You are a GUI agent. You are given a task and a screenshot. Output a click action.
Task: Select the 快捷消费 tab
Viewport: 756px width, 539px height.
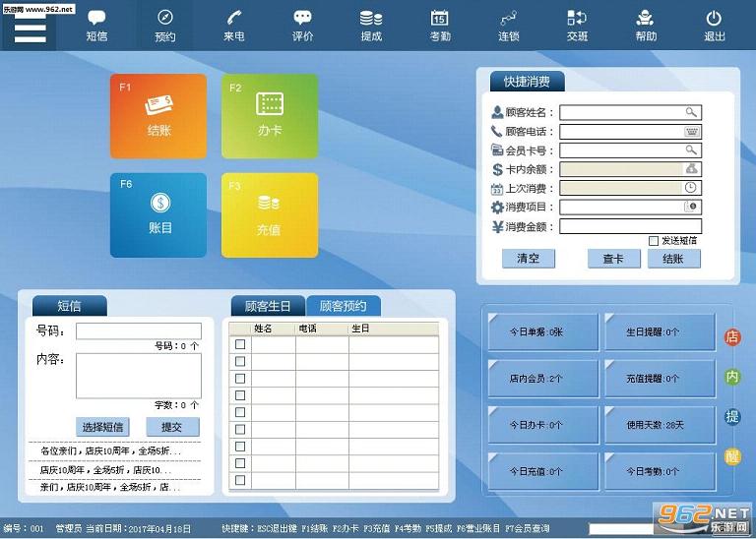[x=527, y=82]
